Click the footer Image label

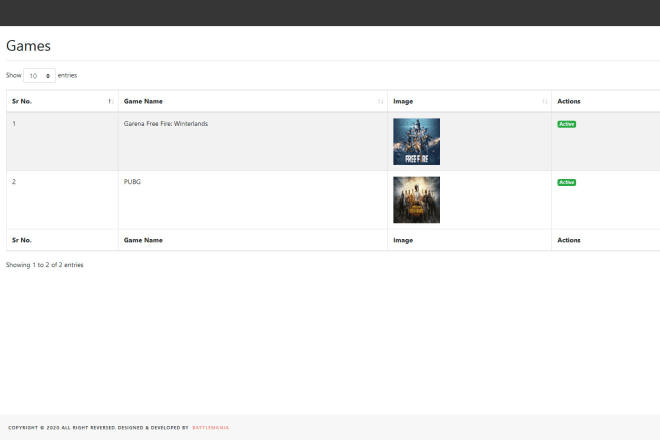(403, 240)
